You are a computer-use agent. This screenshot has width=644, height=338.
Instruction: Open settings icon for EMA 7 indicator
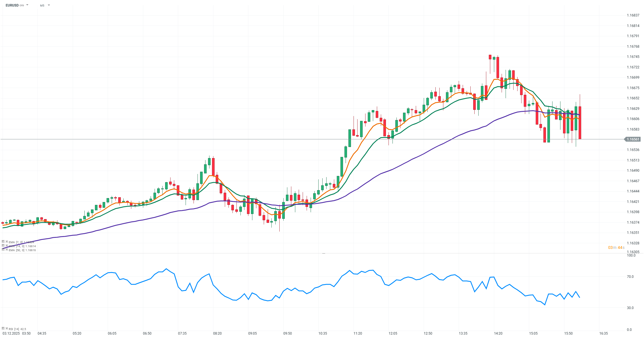coord(3,242)
